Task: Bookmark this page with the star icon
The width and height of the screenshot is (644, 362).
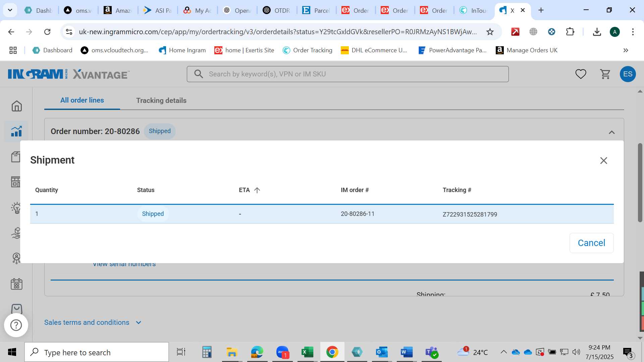Action: click(490, 32)
